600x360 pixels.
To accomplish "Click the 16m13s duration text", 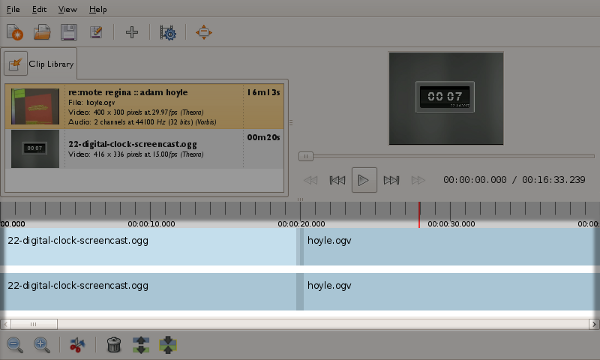I will coord(263,92).
